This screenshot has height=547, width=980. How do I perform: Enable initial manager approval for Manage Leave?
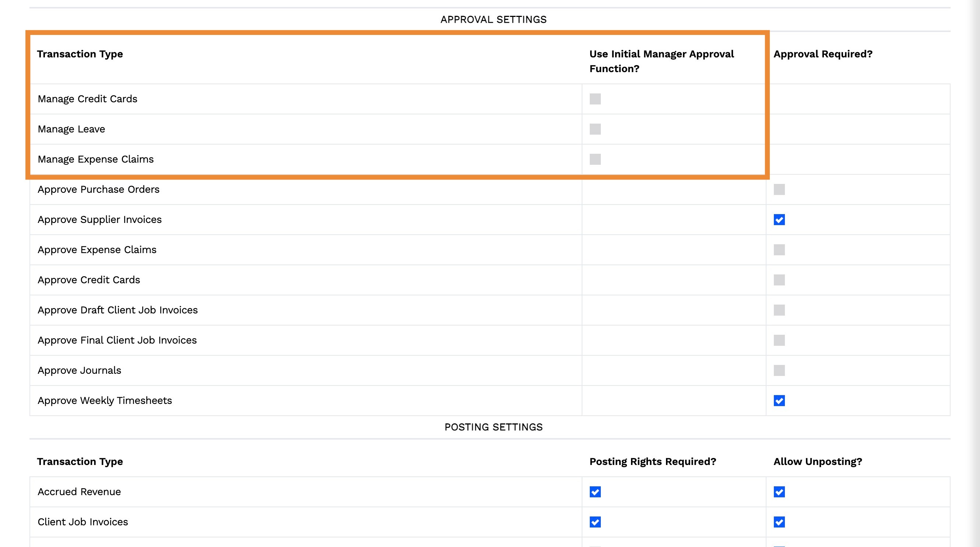[x=595, y=129]
